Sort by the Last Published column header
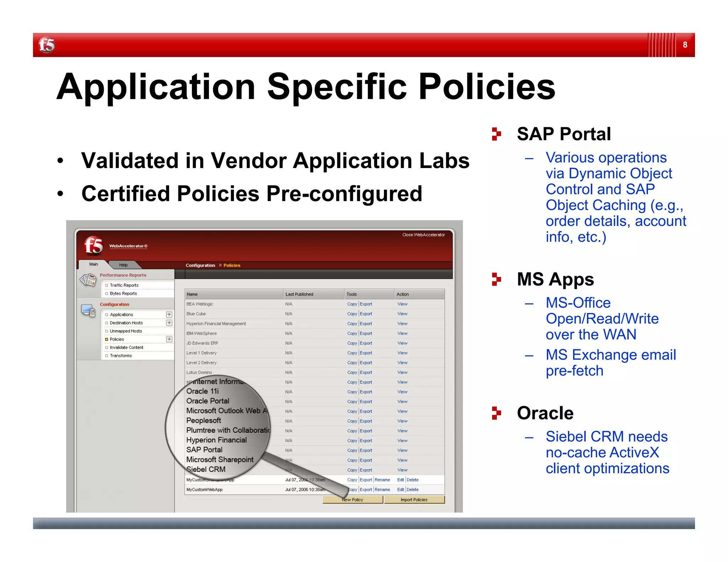The width and height of the screenshot is (728, 562). click(x=299, y=294)
